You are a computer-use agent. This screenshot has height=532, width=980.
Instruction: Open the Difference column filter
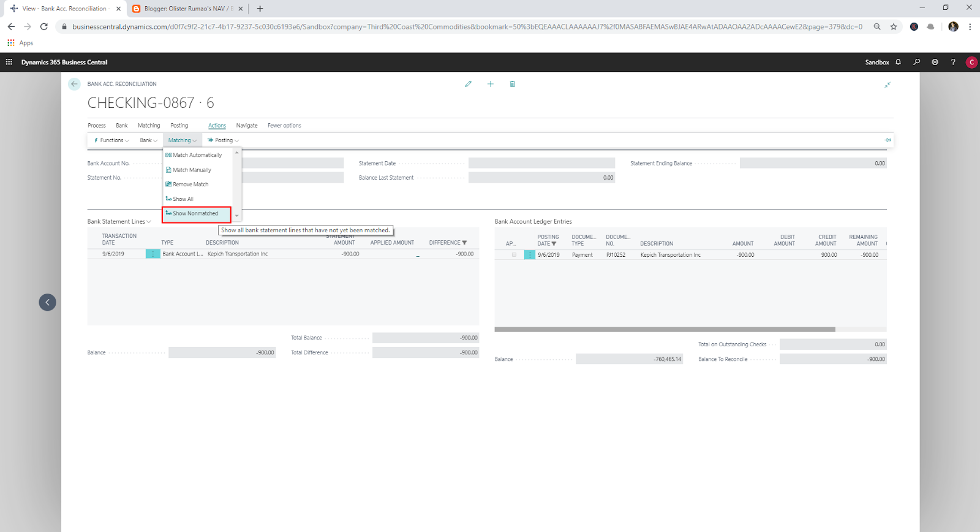pos(464,243)
